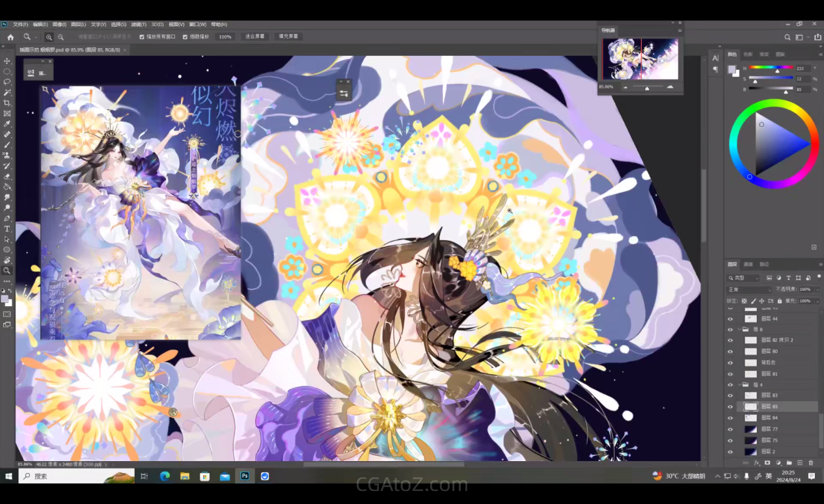Screen dimensions: 824x504
Task: Choose the Type tool
Action: (x=7, y=229)
